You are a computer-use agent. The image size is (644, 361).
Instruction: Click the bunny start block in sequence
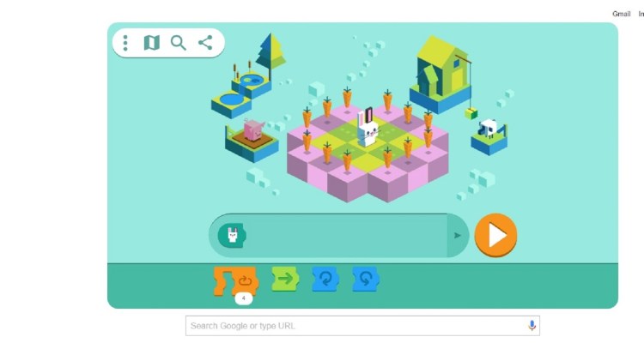[232, 236]
